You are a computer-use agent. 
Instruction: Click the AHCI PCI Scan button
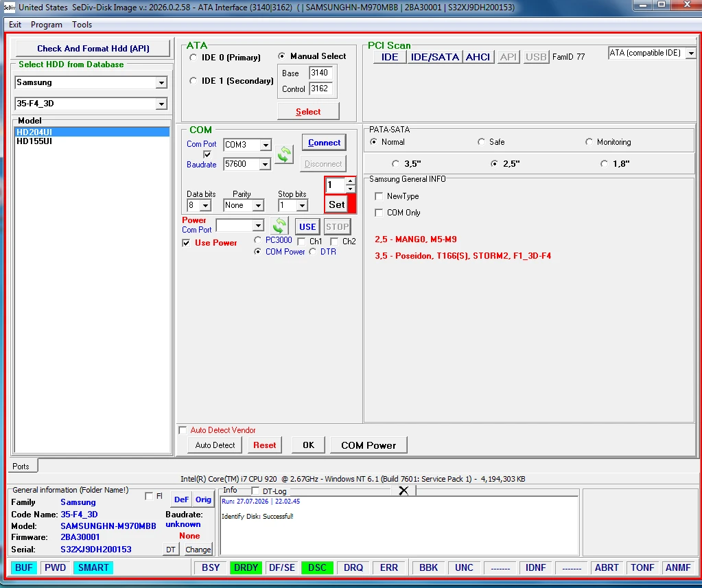click(x=478, y=57)
